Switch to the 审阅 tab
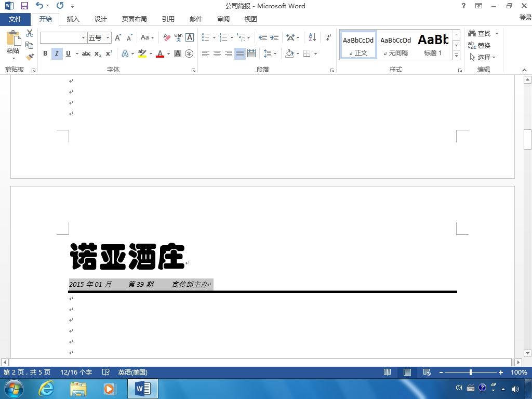Screen dimensions: 532x399 click(x=223, y=19)
